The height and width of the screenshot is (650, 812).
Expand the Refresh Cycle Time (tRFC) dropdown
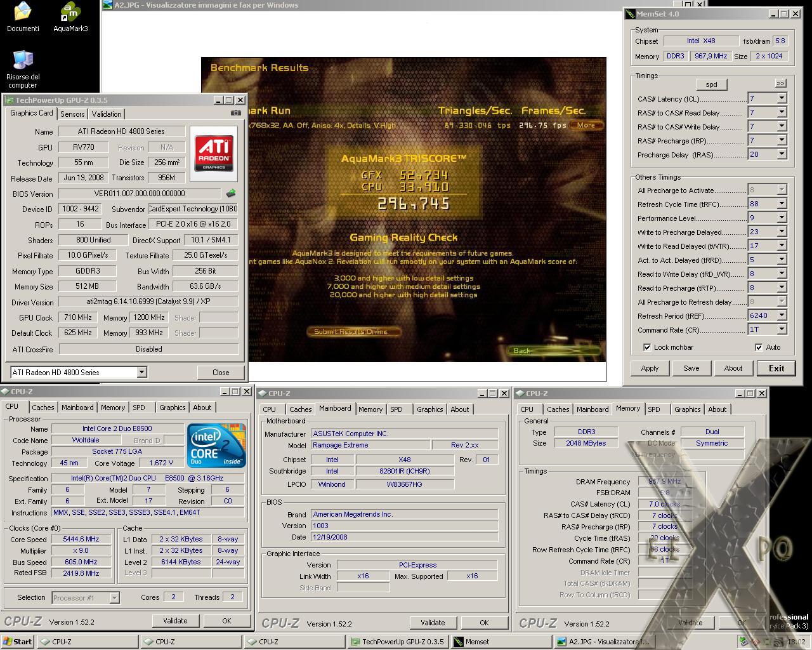point(782,204)
